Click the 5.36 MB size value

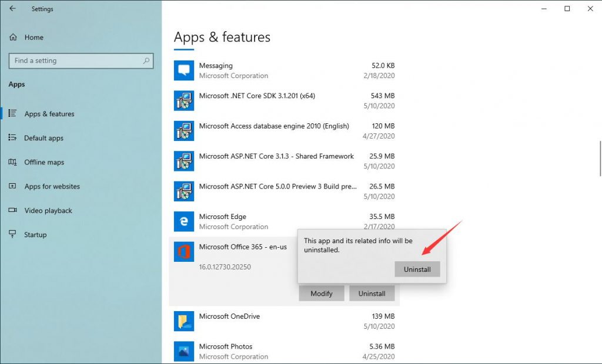[x=382, y=346]
